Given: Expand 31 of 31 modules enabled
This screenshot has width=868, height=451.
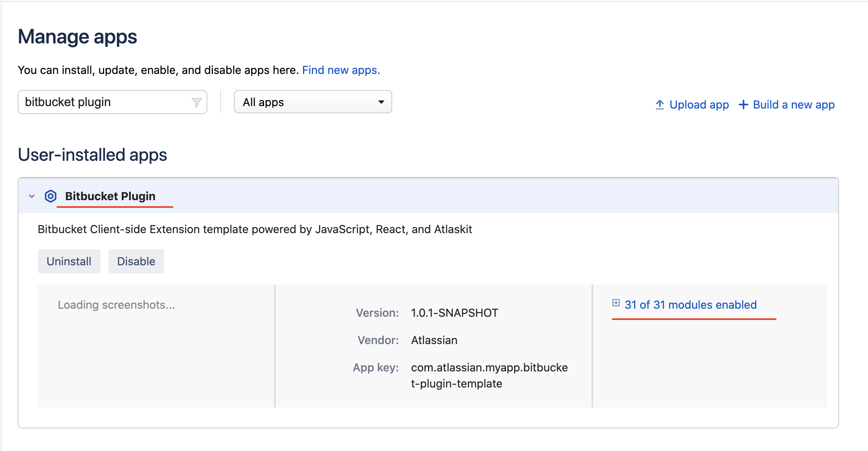Looking at the screenshot, I should coord(690,305).
